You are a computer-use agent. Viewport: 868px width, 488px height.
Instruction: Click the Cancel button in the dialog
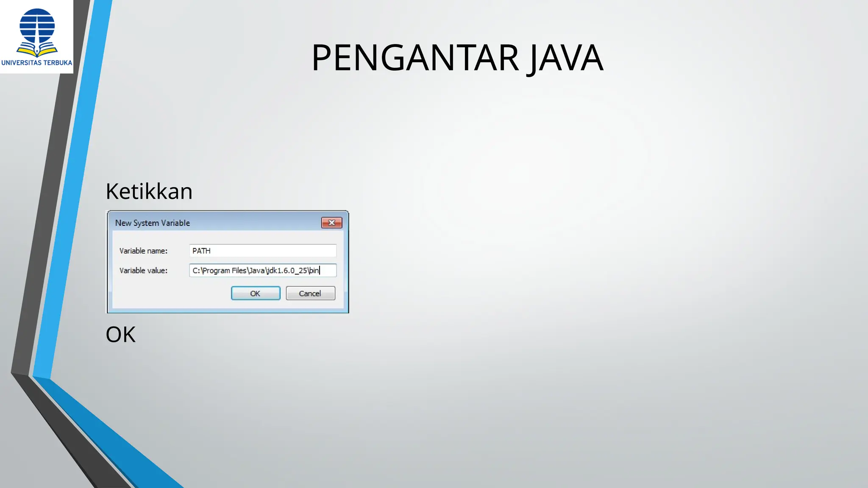(310, 293)
